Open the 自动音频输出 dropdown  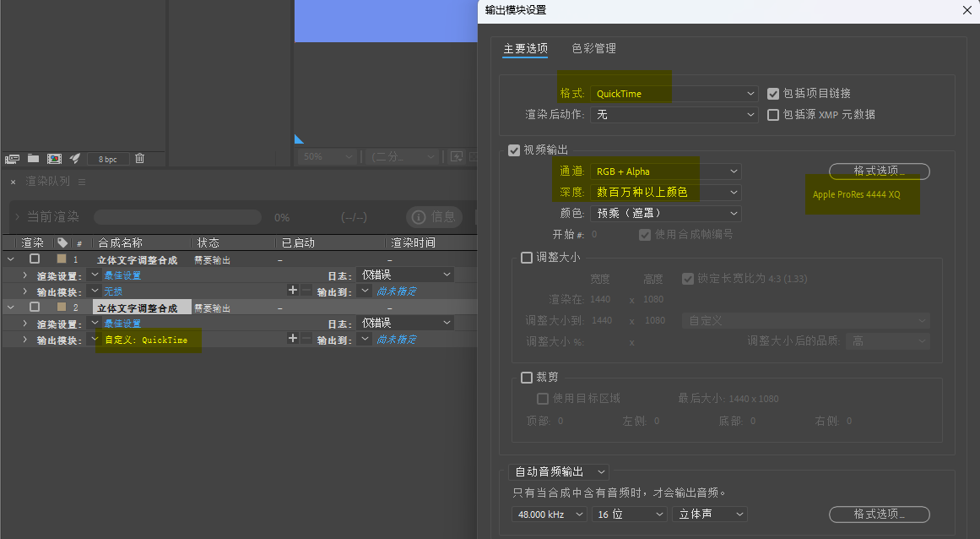pos(559,471)
